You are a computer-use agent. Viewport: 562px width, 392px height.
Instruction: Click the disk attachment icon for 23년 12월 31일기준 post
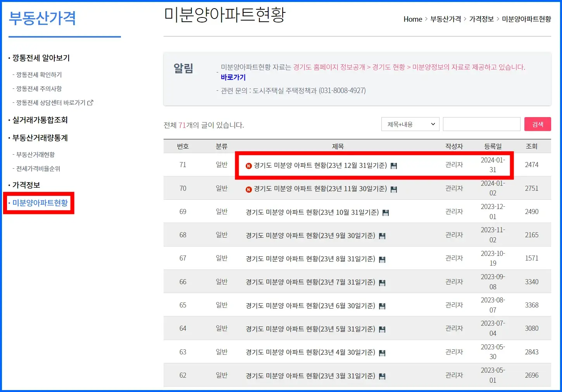394,166
